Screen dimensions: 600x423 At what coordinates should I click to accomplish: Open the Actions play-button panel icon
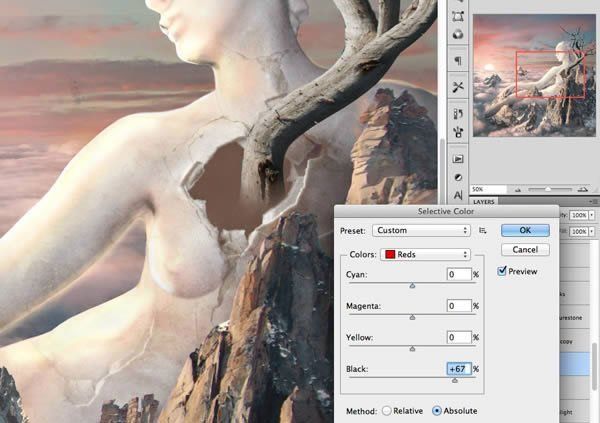pos(458,158)
